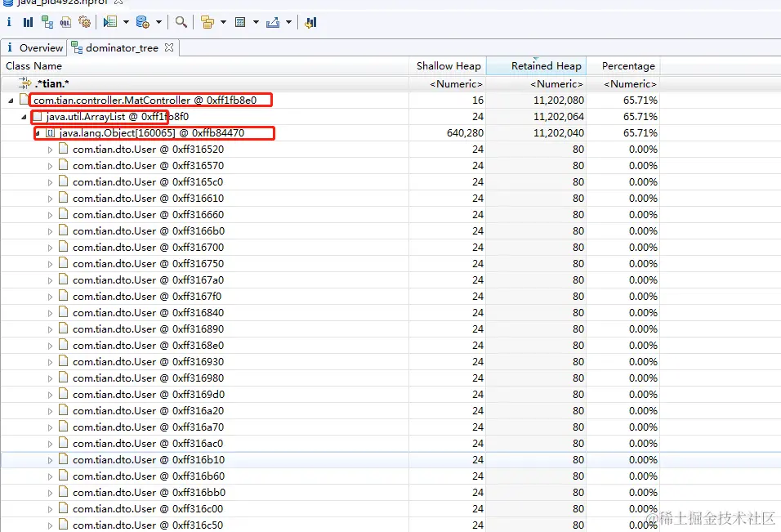Close the dominator_tree tab
Image resolution: width=781 pixels, height=532 pixels.
pos(169,47)
